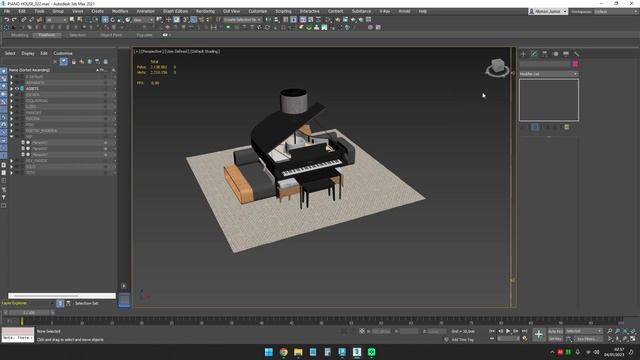Open the Modifier List dropdown
Viewport: 640px width, 360px height.
[x=548, y=74]
